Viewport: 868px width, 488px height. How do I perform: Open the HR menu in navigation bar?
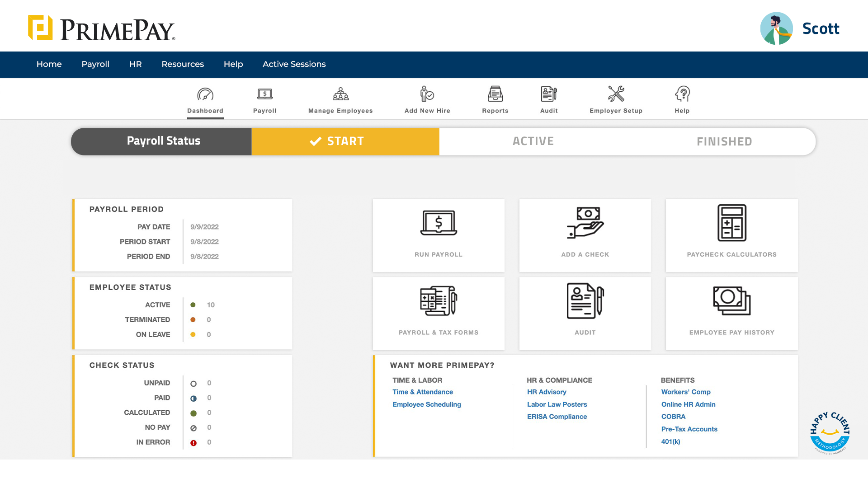[x=135, y=64]
